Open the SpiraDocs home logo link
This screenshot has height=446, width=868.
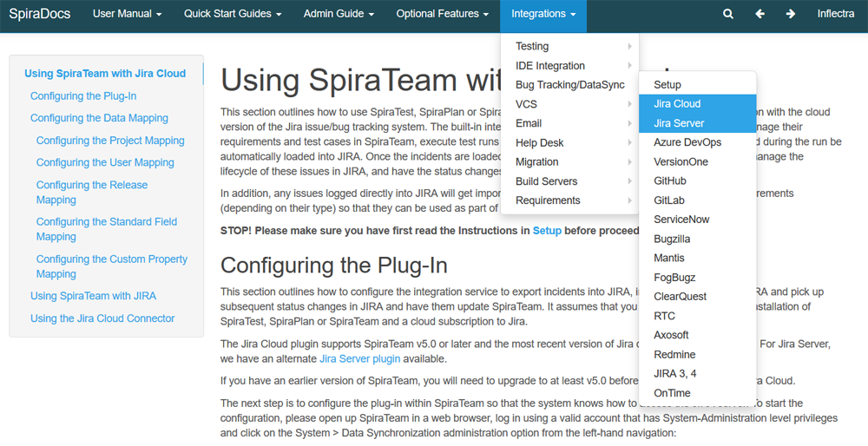[x=40, y=14]
